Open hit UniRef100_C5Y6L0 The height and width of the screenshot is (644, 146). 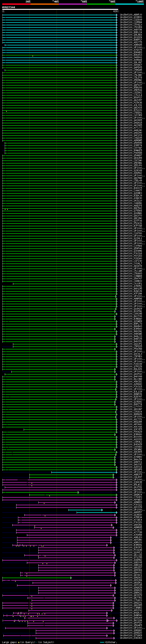(x=131, y=25)
